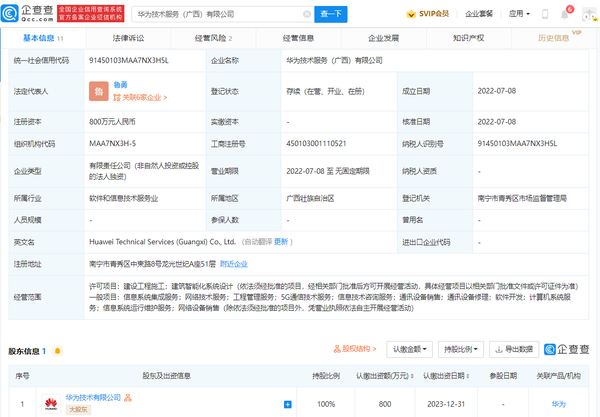
Task: Switch to the 知识产权 tab
Action: point(468,38)
